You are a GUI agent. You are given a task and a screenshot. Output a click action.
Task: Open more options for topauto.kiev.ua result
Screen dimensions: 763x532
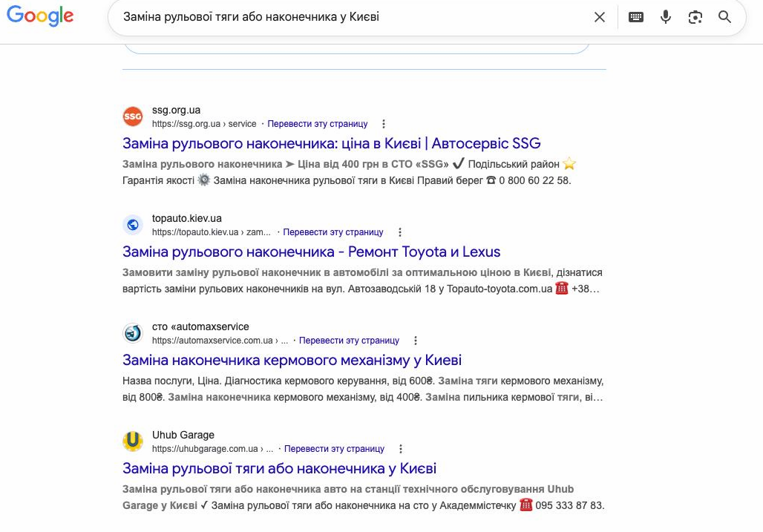(x=400, y=232)
